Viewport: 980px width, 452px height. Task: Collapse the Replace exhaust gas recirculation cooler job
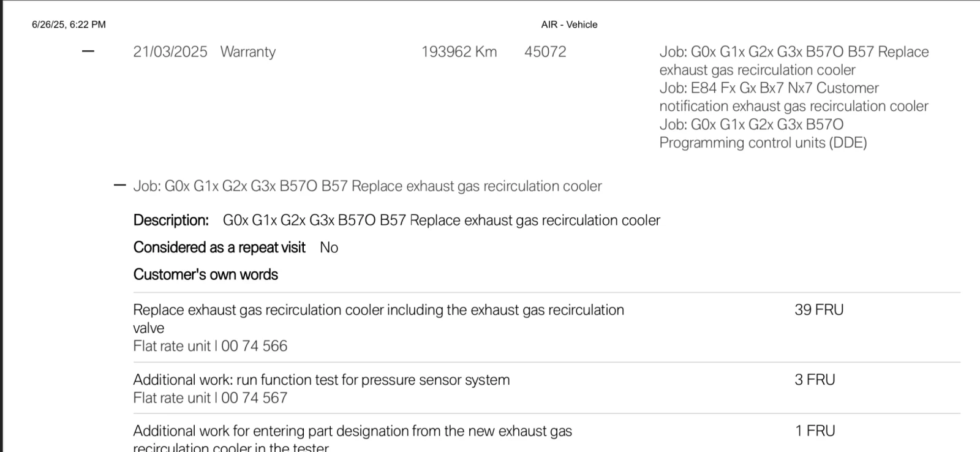coord(120,186)
